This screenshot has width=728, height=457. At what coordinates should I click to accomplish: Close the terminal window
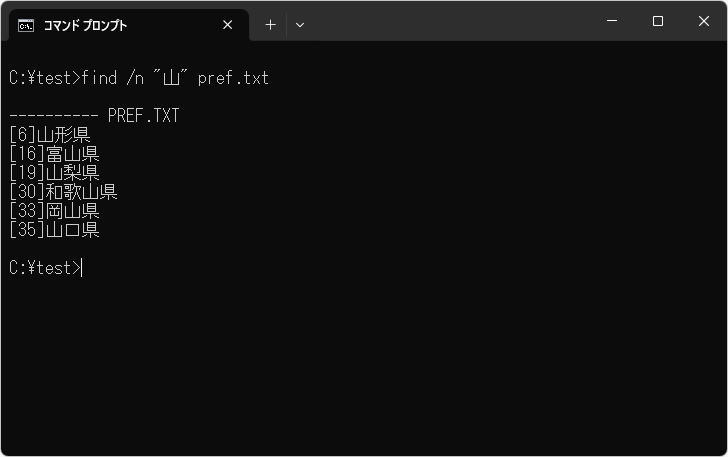pos(703,21)
